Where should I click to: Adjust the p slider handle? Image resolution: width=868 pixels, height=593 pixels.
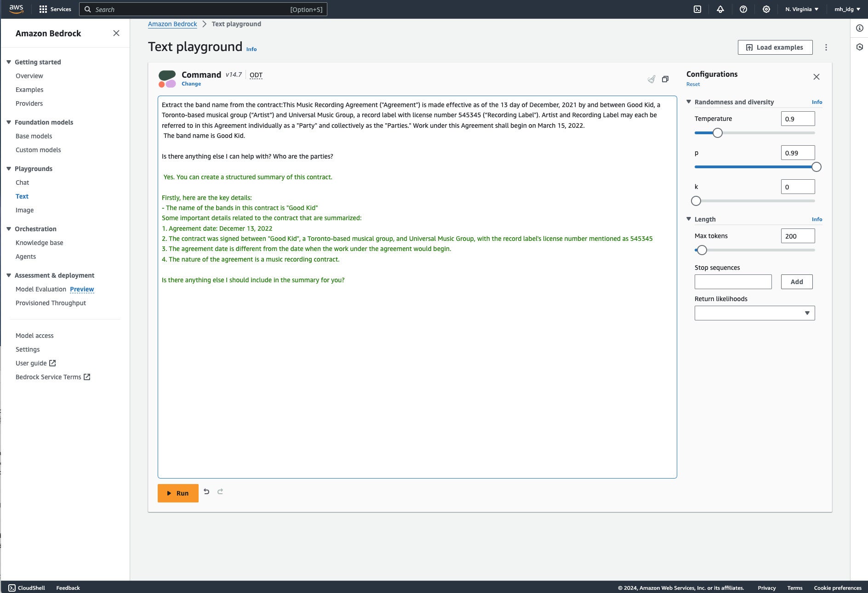pos(817,167)
